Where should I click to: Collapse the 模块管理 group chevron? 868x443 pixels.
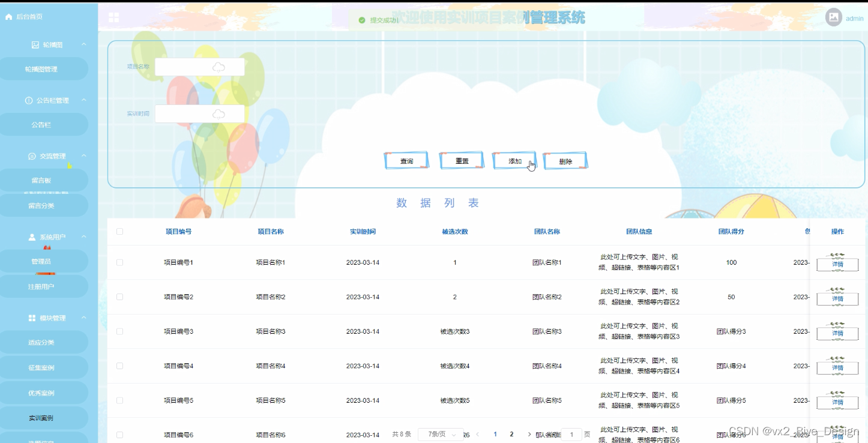83,318
